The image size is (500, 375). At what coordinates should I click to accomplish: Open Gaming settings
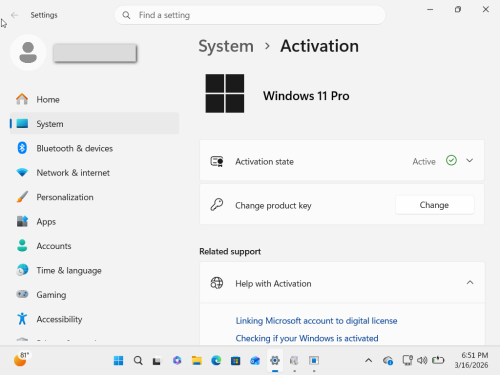(x=94, y=295)
